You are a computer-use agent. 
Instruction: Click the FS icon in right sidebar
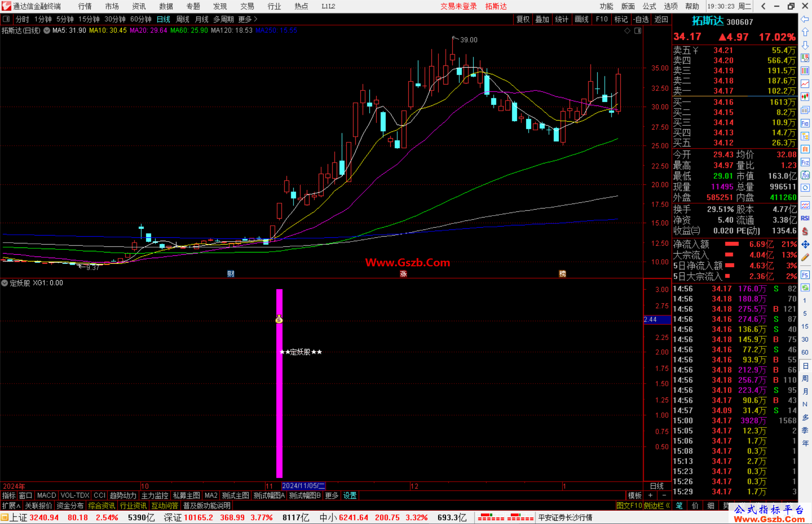tap(805, 275)
